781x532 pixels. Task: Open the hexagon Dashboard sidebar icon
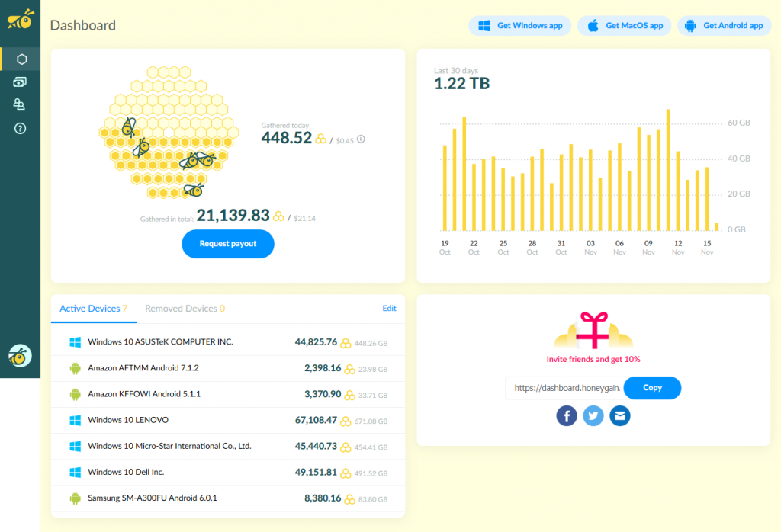(21, 59)
